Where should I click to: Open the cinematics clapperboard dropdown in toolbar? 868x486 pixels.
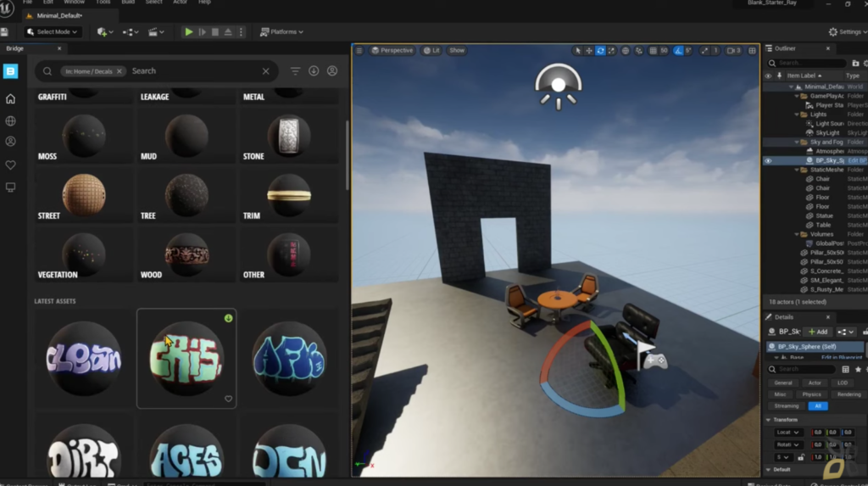pos(156,32)
